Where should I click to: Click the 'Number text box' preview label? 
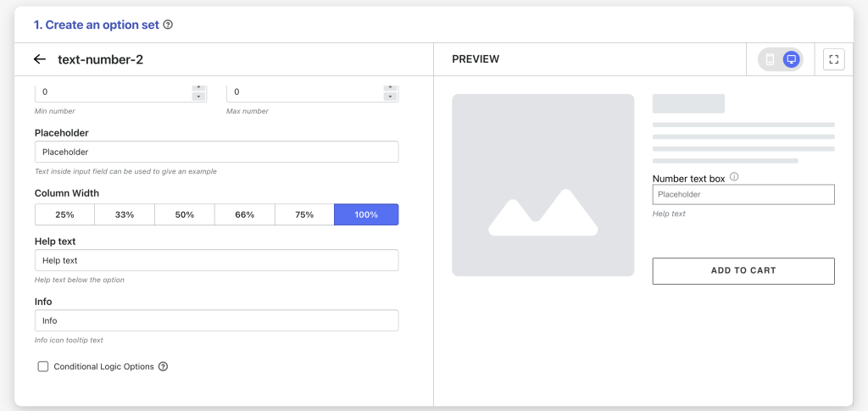tap(688, 179)
